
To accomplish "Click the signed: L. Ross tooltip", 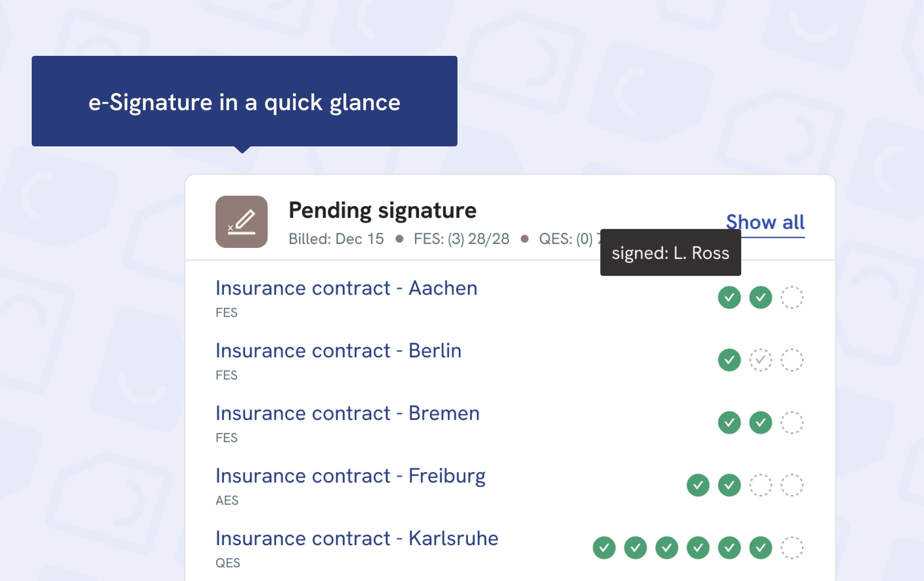I will (x=670, y=252).
